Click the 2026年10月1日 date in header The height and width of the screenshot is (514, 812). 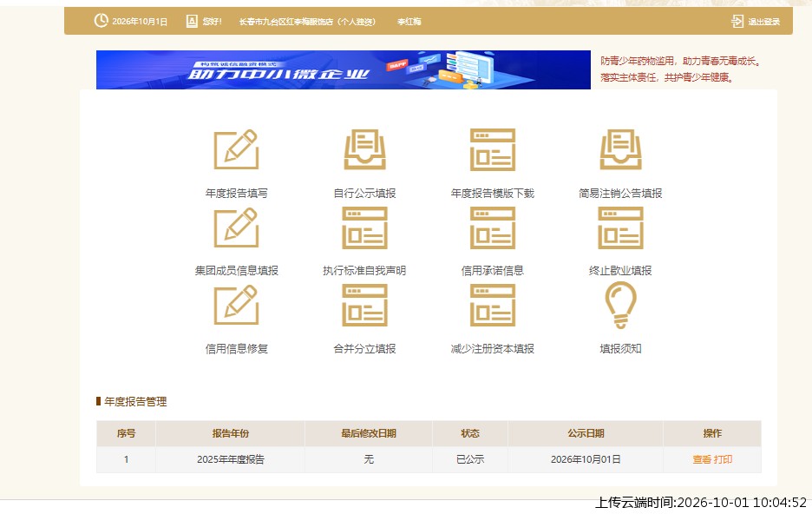pos(140,22)
